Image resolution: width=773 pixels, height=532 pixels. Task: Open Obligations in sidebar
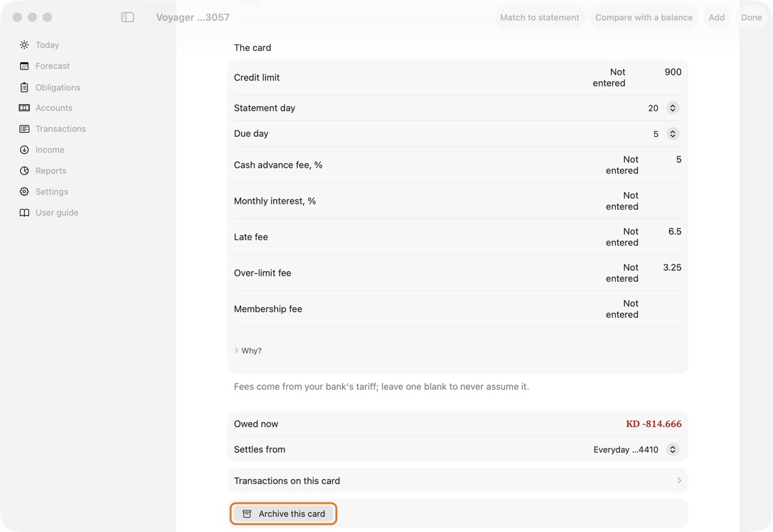pos(58,87)
